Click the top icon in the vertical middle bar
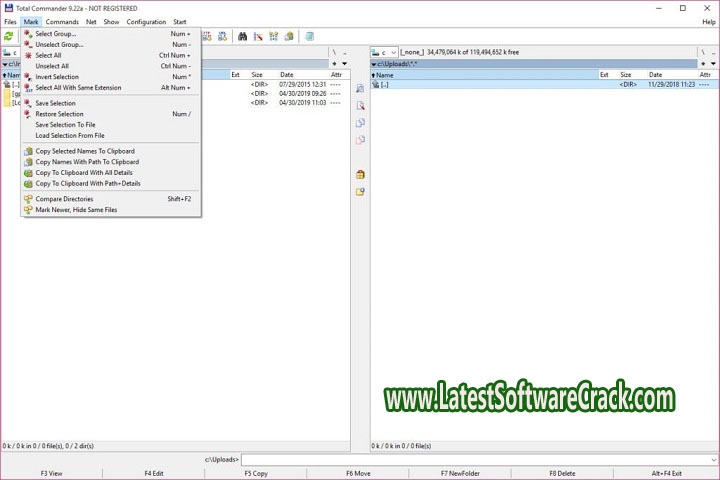Screen dimensions: 720x480 (360, 89)
